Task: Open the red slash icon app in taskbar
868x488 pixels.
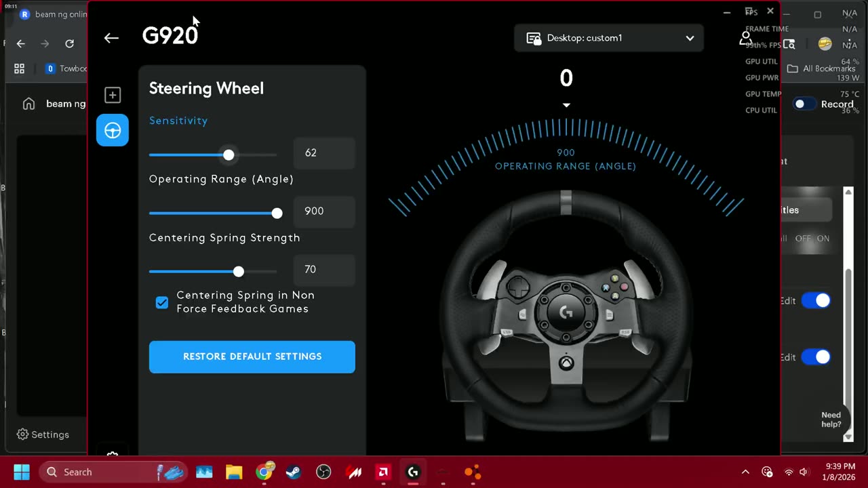Action: pyautogui.click(x=353, y=472)
